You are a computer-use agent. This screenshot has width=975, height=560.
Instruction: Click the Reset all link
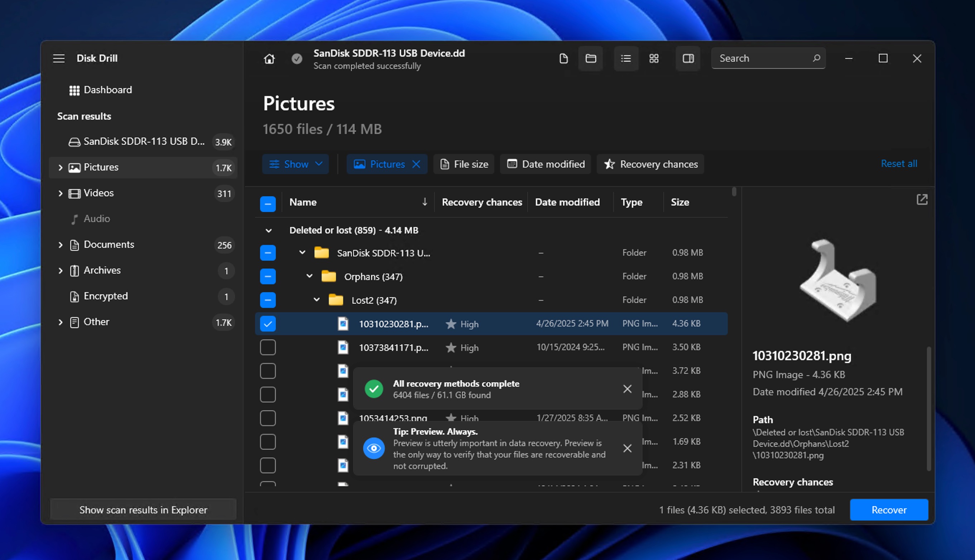[x=899, y=164]
